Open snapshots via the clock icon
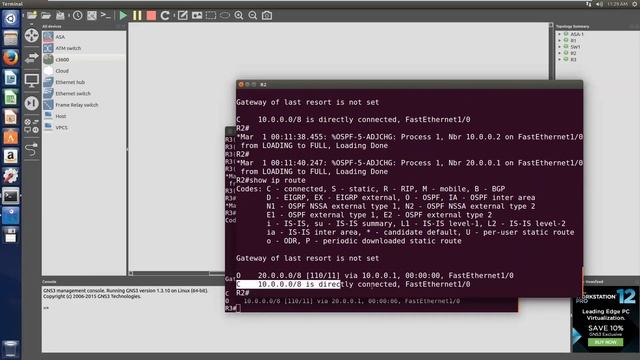Viewport: 640px width, 360px height. (x=78, y=16)
